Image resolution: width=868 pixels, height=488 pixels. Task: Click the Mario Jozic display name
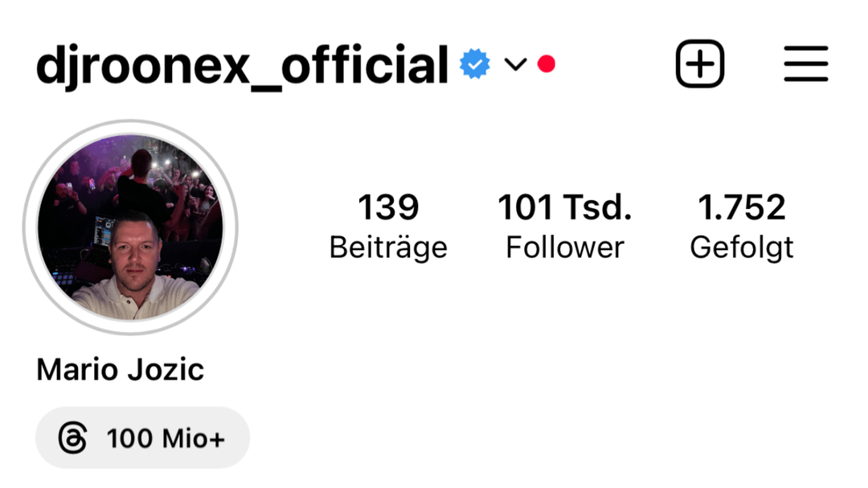pyautogui.click(x=120, y=370)
